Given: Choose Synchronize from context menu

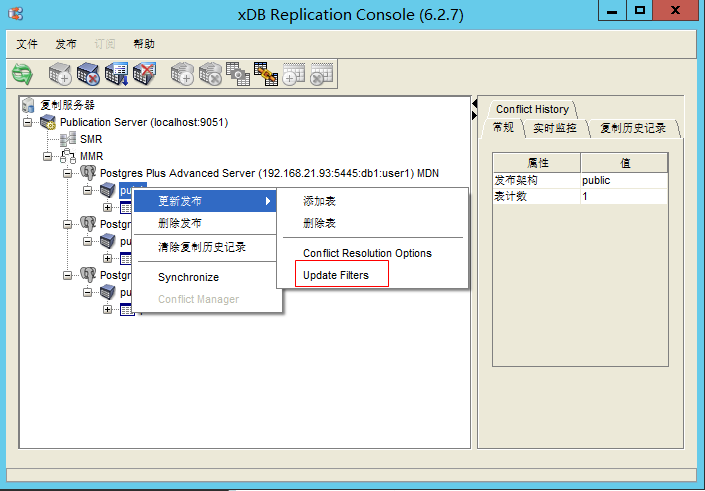Looking at the screenshot, I should point(205,277).
